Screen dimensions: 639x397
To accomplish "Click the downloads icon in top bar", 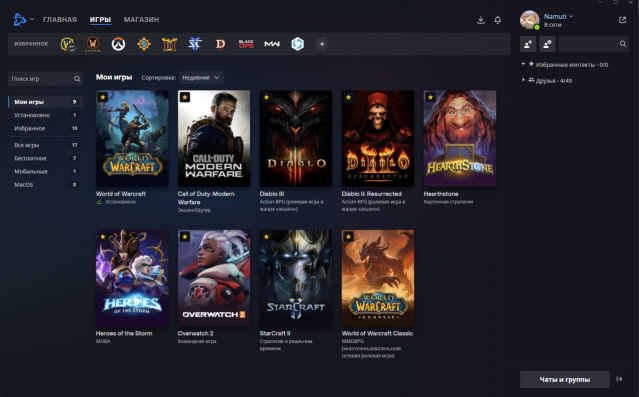I will tap(481, 20).
